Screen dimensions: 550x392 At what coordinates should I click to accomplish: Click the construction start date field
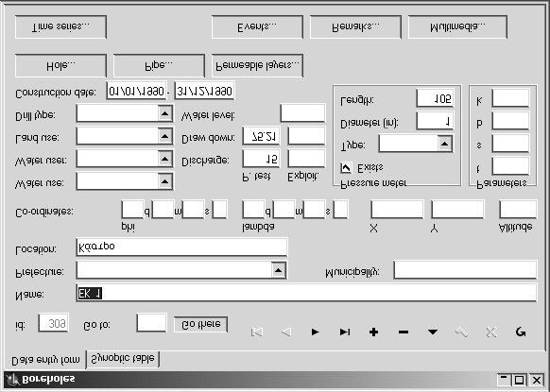click(136, 91)
